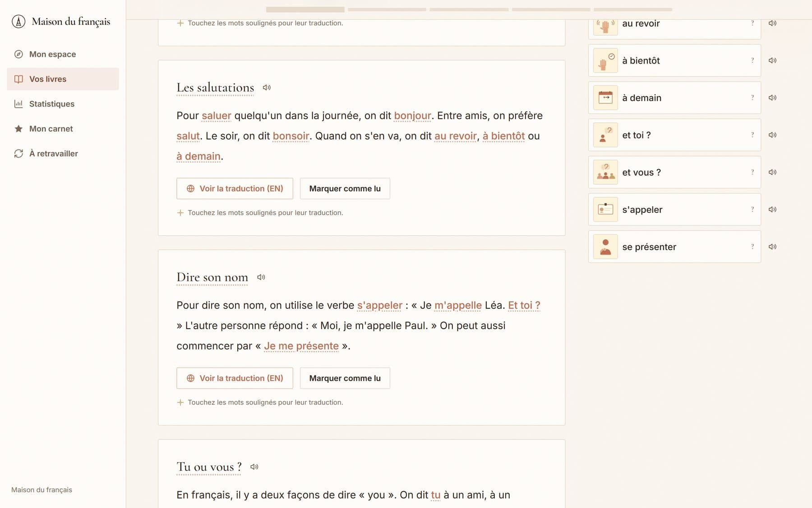The image size is (812, 508).
Task: Open Mon espace in sidebar
Action: (63, 54)
